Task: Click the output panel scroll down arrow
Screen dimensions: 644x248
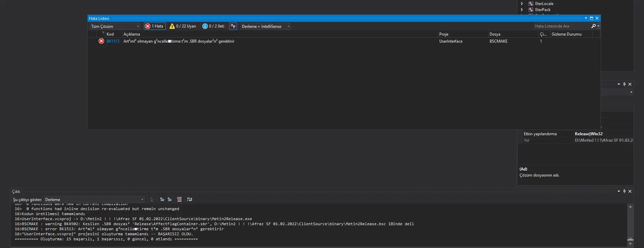Action: (630, 244)
